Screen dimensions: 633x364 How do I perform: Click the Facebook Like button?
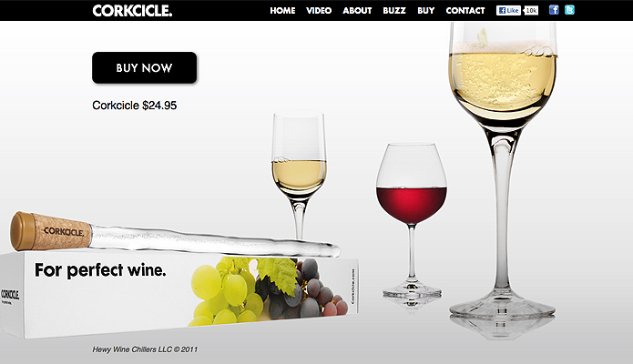coord(508,11)
